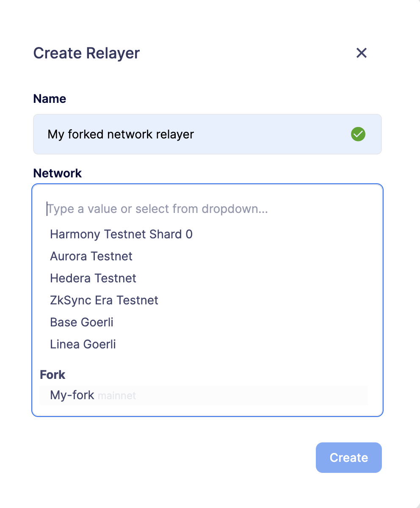Click the Name input containing relayer name

[x=169, y=134]
